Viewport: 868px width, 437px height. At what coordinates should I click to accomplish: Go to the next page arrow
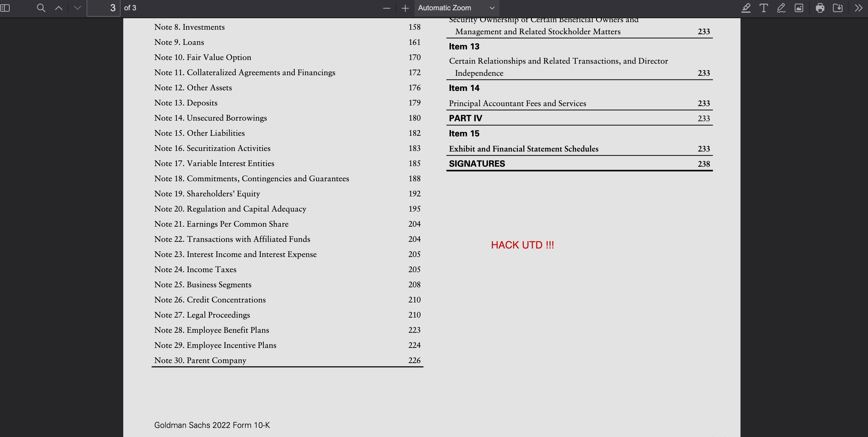pyautogui.click(x=77, y=8)
